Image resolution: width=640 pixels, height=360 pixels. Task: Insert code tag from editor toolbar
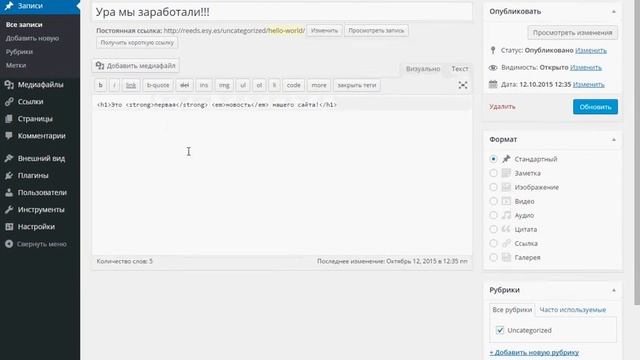coord(293,85)
